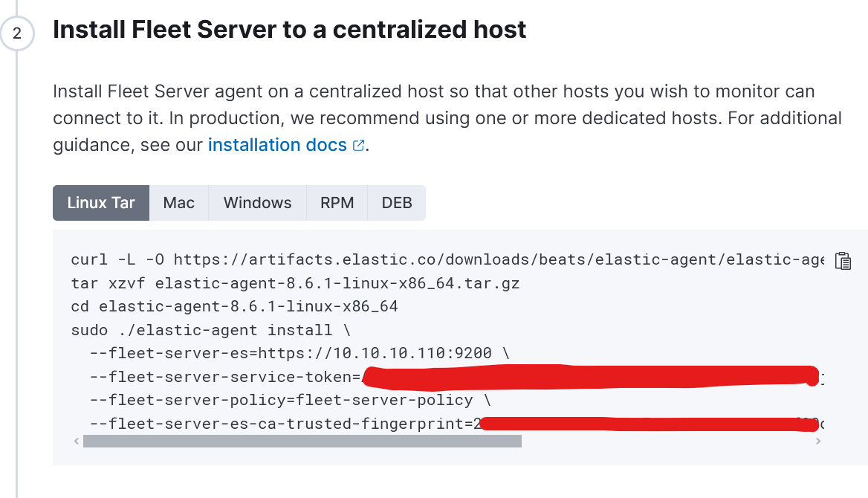Select the Linux Tar tab
This screenshot has height=498, width=868.
pyautogui.click(x=101, y=203)
